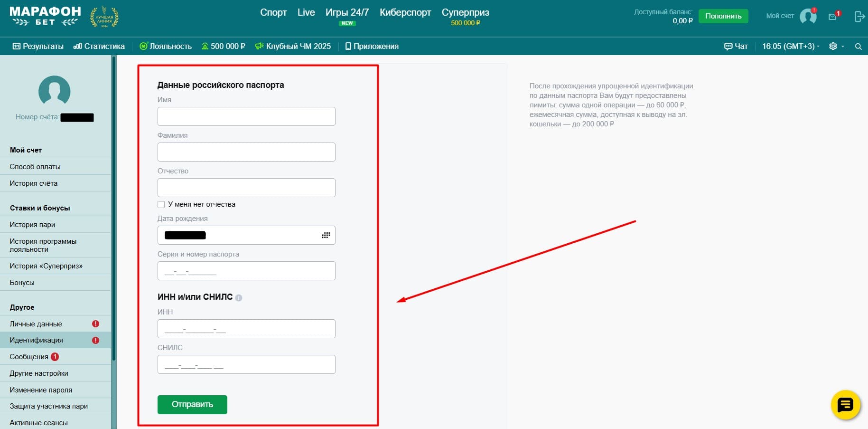Tick the У меня нет отчества checkbox
Viewport: 868px width, 429px height.
coord(161,205)
